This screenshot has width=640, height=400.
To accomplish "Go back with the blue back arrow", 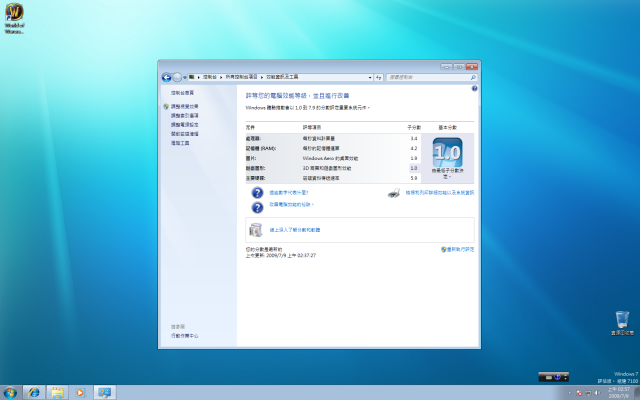I will pos(166,77).
